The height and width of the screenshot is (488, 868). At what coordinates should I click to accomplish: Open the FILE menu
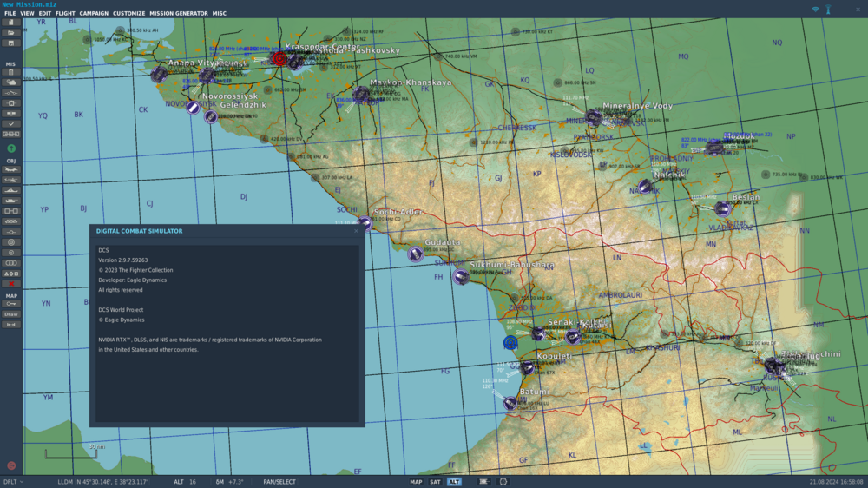point(10,13)
